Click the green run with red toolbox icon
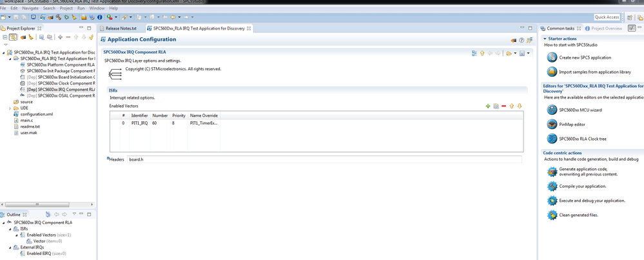Screen dimensions: 644x260 click(109, 17)
